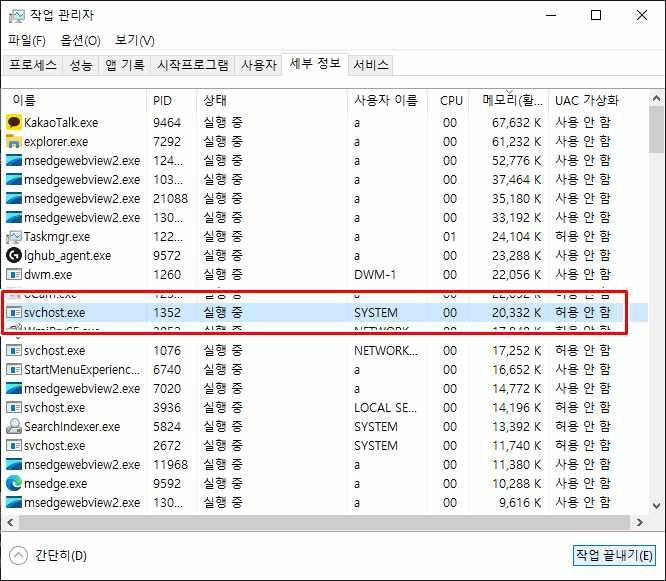Collapse to simple view with 간단히 arrow
Image resolution: width=666 pixels, height=581 pixels.
click(x=18, y=555)
